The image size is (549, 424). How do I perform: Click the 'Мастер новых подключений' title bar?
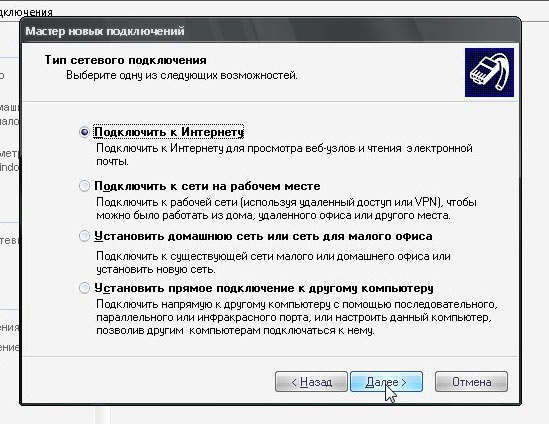(270, 31)
